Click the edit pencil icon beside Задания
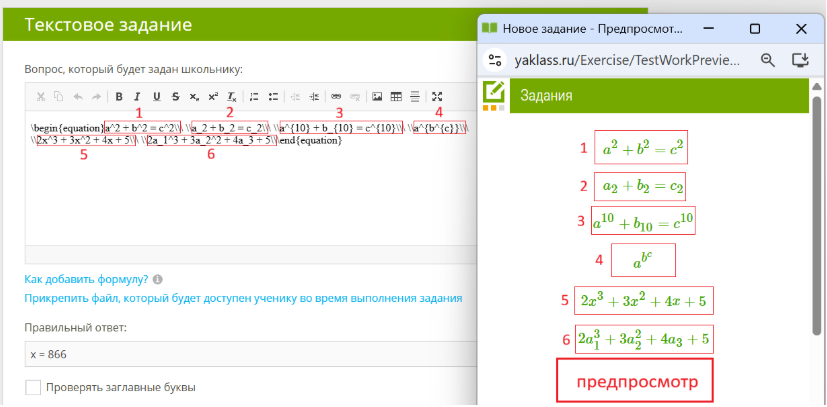Image resolution: width=827 pixels, height=407 pixels. 494,92
